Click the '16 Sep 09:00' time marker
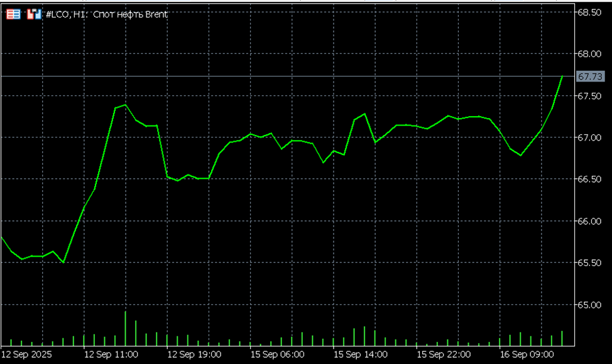Viewport: 612px width, 364px height. click(x=527, y=355)
